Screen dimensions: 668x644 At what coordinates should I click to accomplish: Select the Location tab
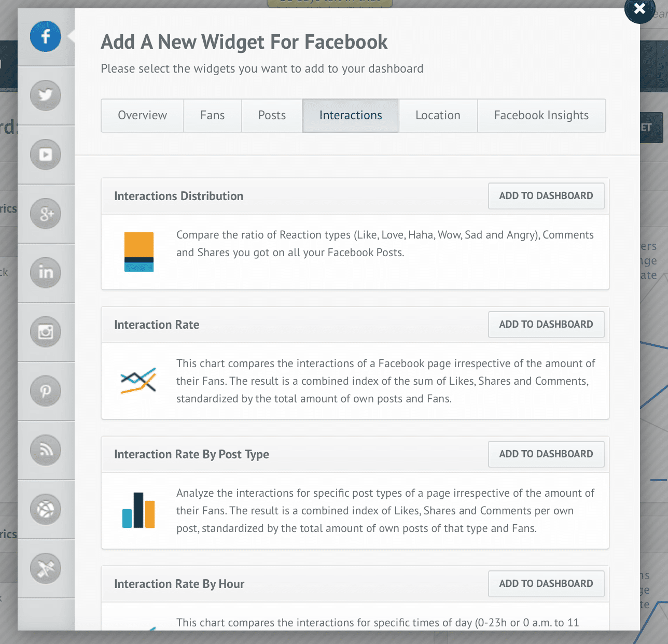pyautogui.click(x=438, y=116)
